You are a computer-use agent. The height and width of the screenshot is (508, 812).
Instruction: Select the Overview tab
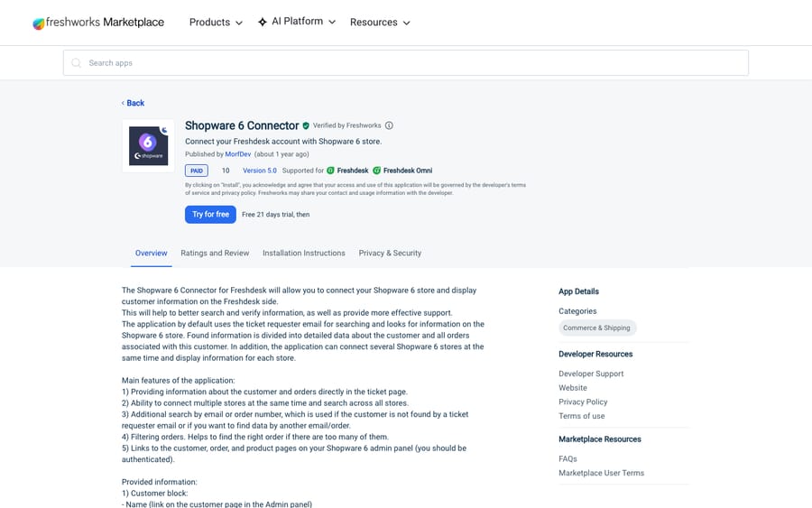152,254
